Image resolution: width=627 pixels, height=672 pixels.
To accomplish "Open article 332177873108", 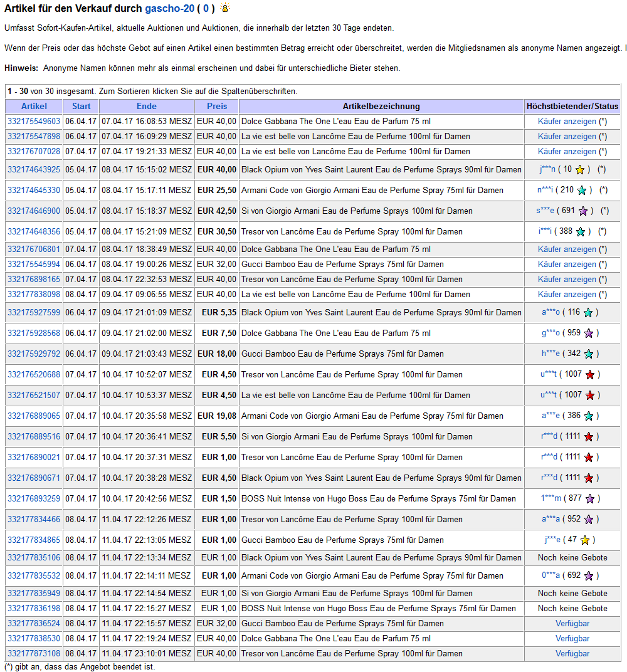I will coord(34,654).
